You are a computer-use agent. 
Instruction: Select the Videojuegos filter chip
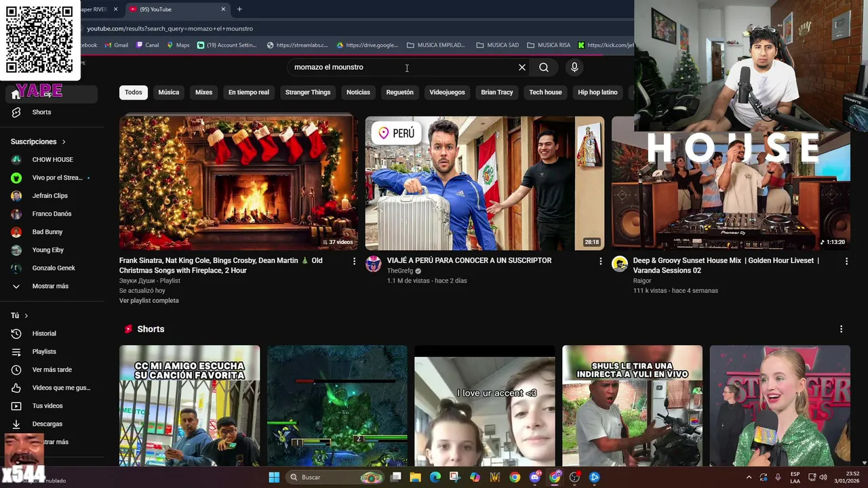click(x=447, y=92)
